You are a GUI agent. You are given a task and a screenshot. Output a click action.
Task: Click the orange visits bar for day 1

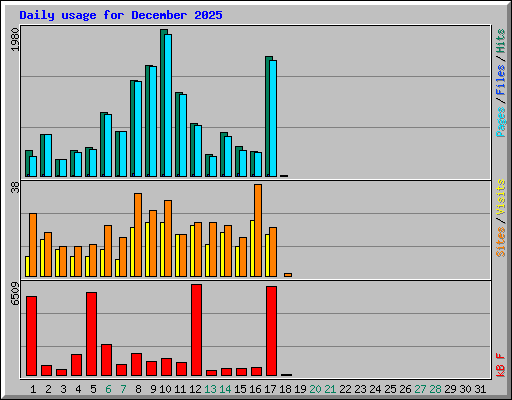point(33,245)
